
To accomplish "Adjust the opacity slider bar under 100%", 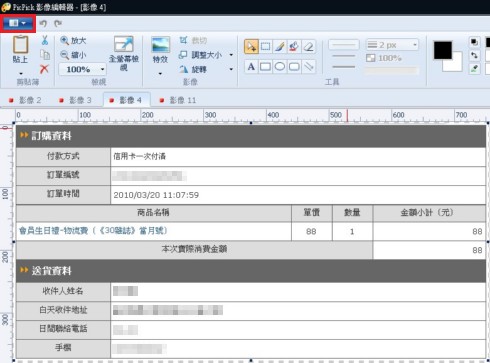I will click(391, 70).
